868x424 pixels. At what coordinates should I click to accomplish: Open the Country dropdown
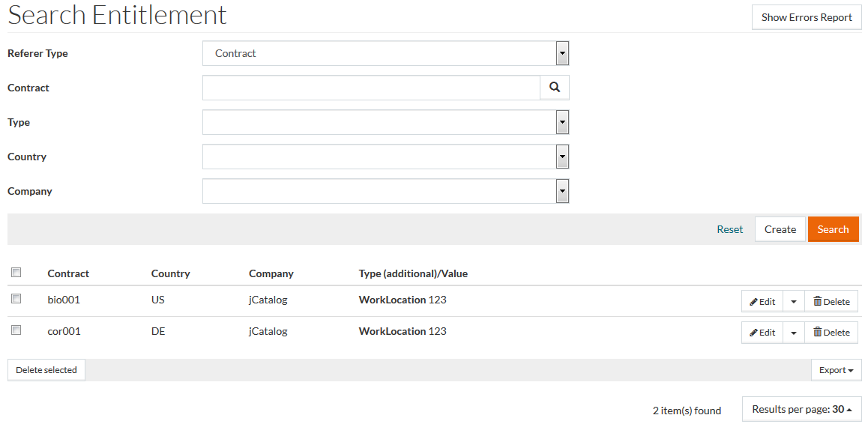coord(562,157)
